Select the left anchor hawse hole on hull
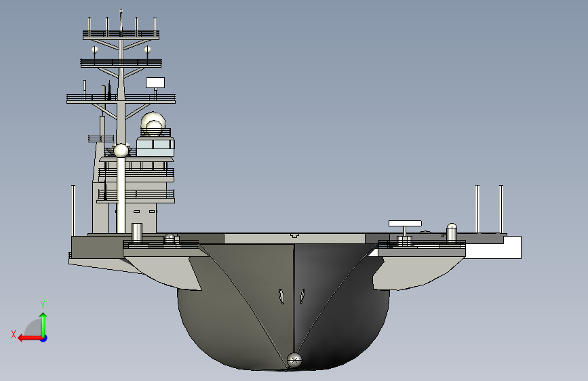The width and height of the screenshot is (588, 381). click(x=281, y=296)
